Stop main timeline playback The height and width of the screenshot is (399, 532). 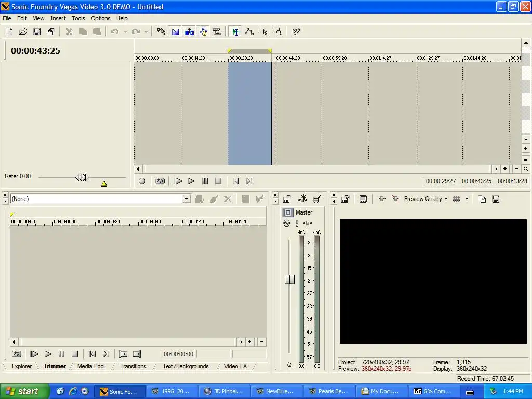[x=218, y=181]
